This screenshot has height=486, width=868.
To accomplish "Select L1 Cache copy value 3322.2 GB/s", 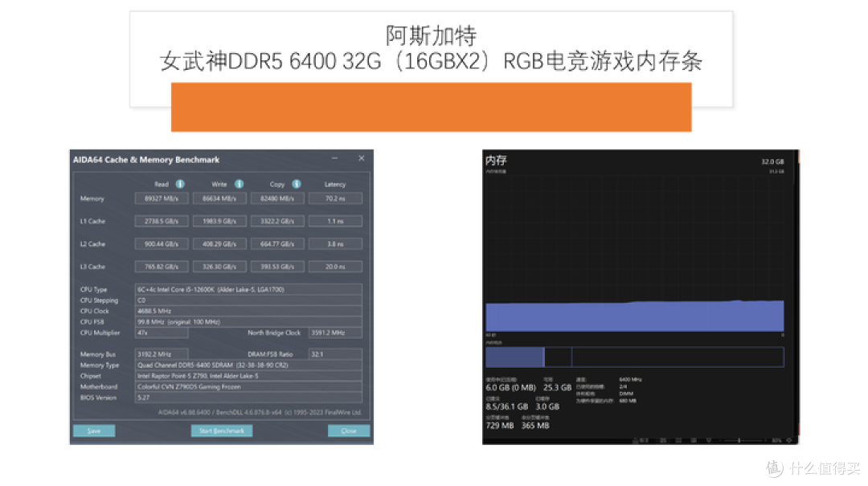I will 277,221.
